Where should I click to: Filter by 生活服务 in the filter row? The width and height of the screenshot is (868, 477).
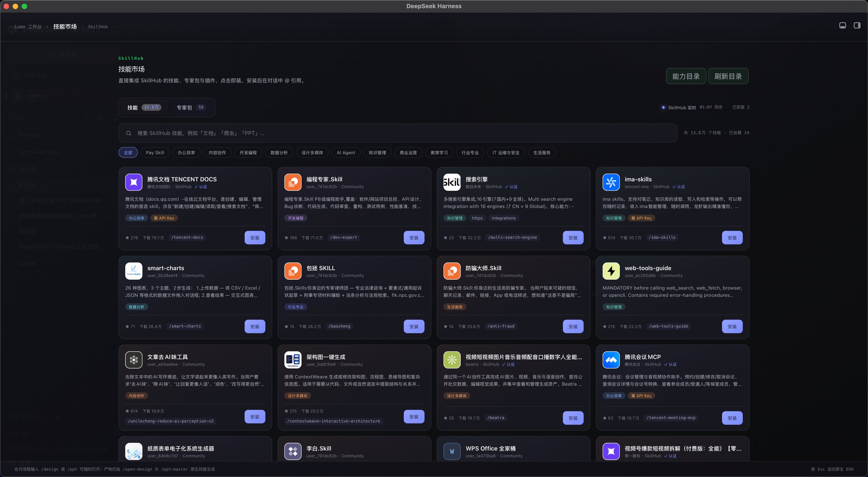tap(542, 153)
